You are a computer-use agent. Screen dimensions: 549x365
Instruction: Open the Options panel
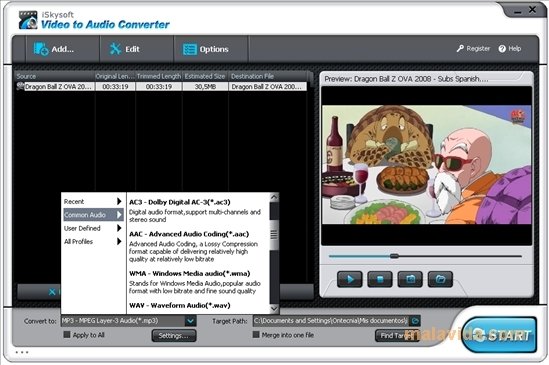click(206, 49)
